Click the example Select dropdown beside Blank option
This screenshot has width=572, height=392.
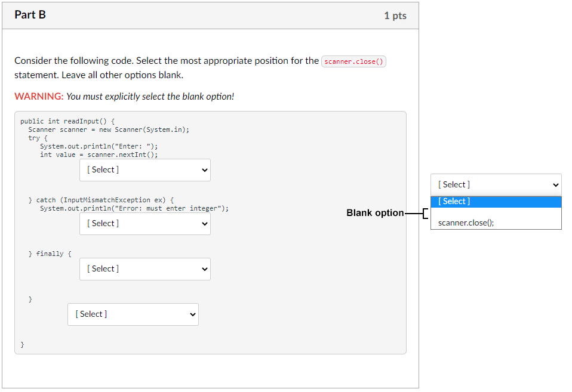point(496,185)
